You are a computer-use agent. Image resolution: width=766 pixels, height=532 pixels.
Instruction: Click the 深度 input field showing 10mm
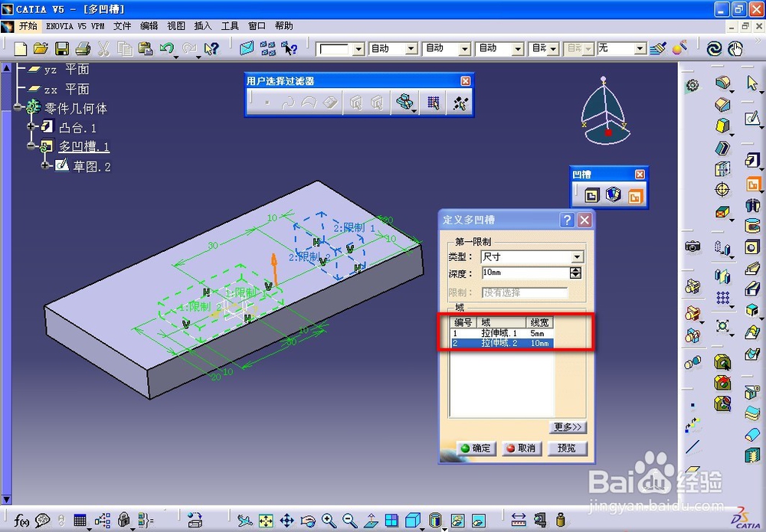[525, 273]
